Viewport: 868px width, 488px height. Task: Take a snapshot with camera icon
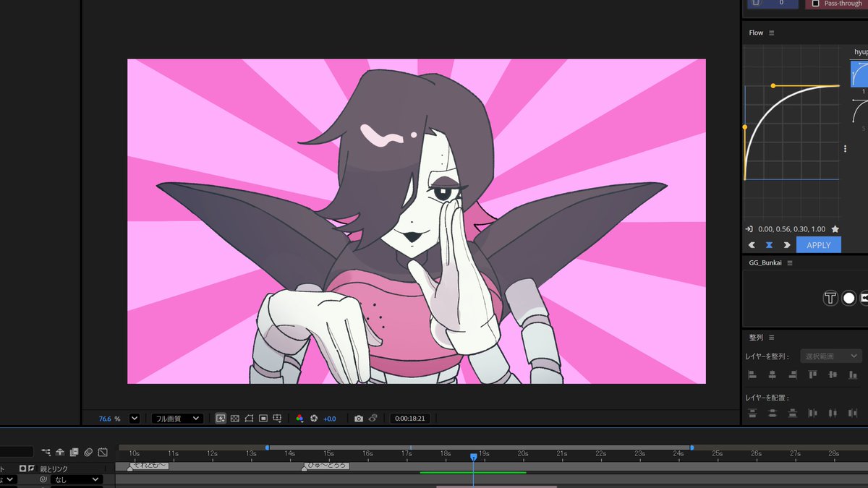coord(359,418)
